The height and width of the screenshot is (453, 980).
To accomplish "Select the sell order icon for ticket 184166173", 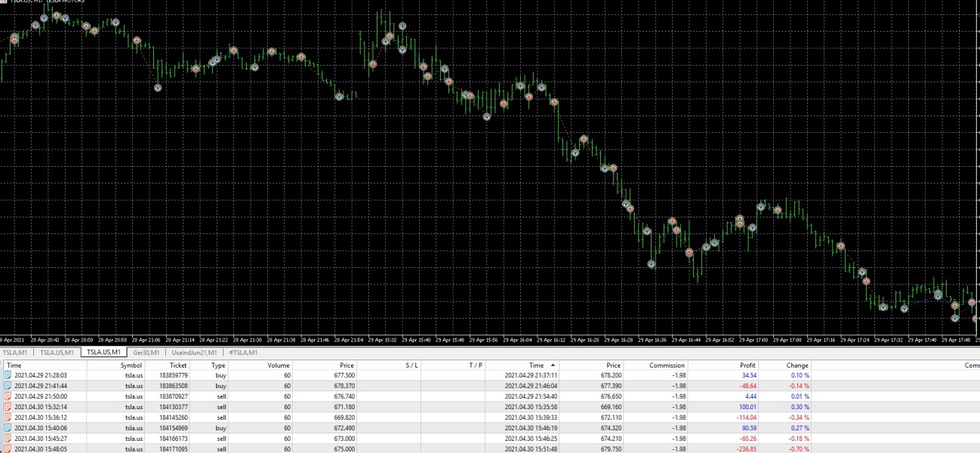I will [x=8, y=438].
